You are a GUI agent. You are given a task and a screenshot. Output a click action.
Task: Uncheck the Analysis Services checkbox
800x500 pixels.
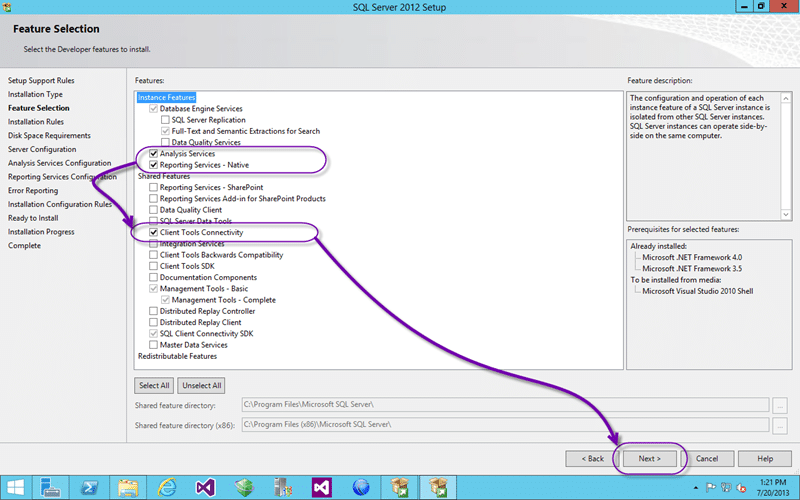point(153,154)
